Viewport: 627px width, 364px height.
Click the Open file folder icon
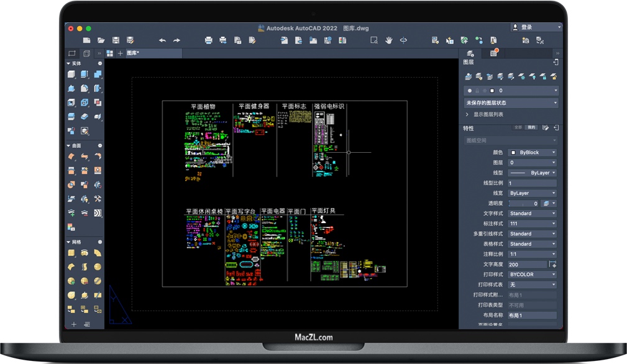click(101, 40)
